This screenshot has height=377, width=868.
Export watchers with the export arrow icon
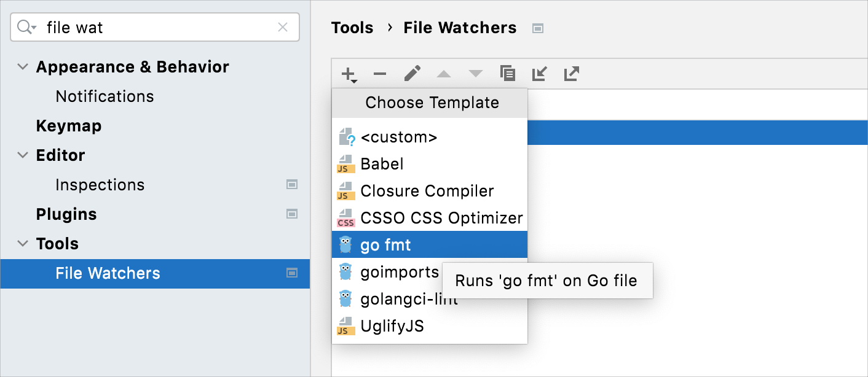click(571, 73)
